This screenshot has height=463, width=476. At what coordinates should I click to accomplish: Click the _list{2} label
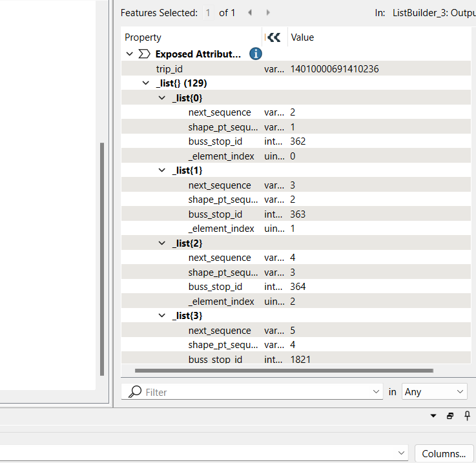tap(187, 243)
